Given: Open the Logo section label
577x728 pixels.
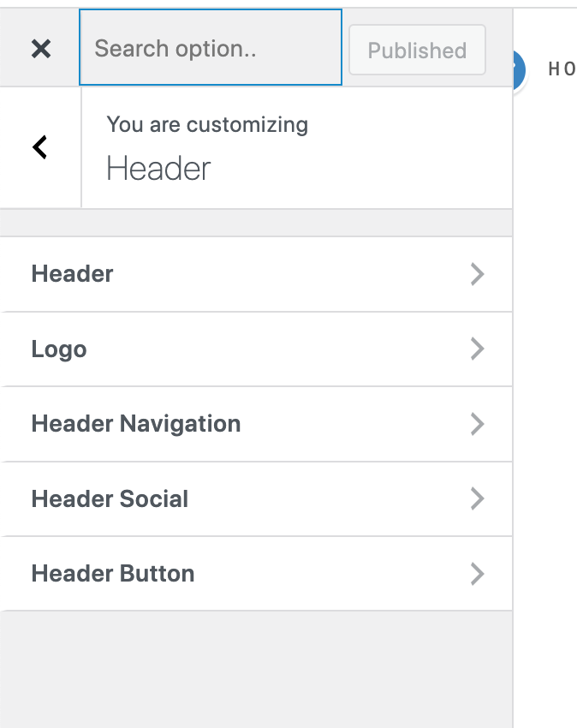Looking at the screenshot, I should tap(59, 349).
